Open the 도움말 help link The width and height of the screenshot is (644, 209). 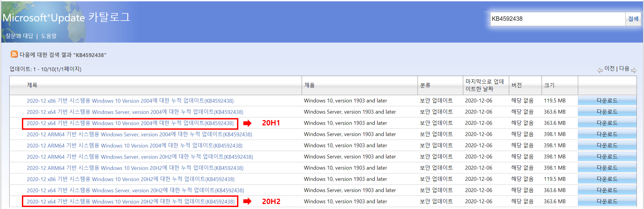49,36
